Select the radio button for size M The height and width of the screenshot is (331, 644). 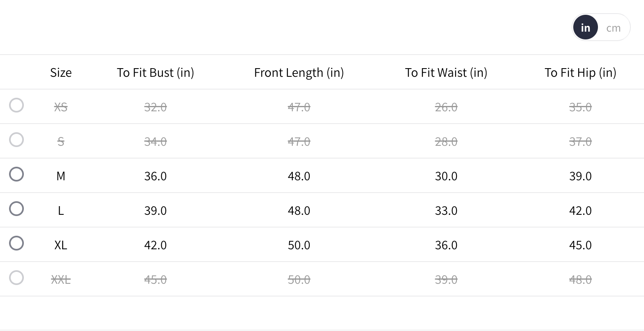pyautogui.click(x=16, y=174)
